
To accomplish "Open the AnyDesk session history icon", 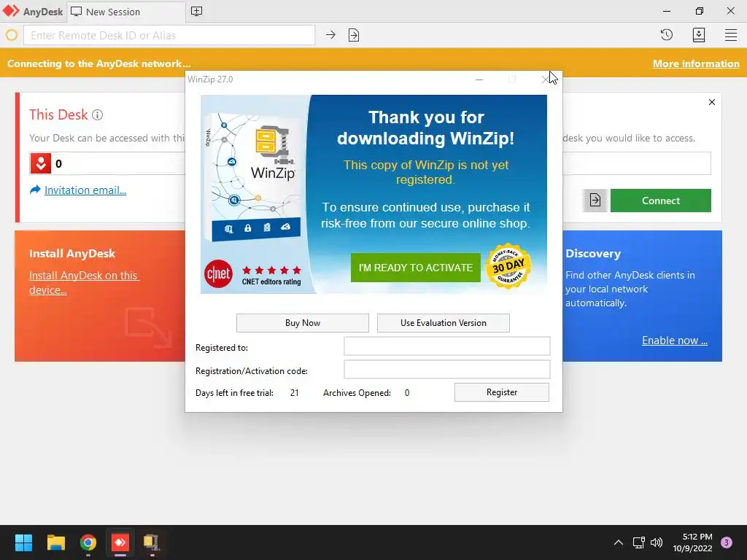I will 667,35.
